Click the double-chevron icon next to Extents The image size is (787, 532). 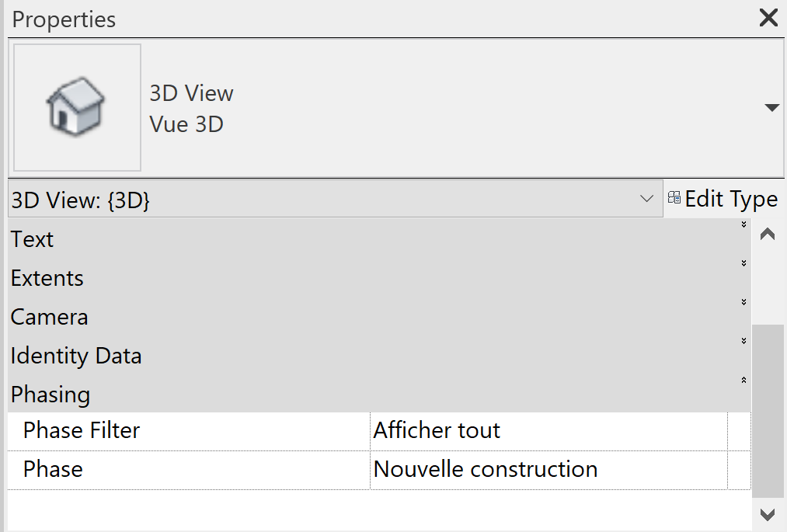(743, 263)
